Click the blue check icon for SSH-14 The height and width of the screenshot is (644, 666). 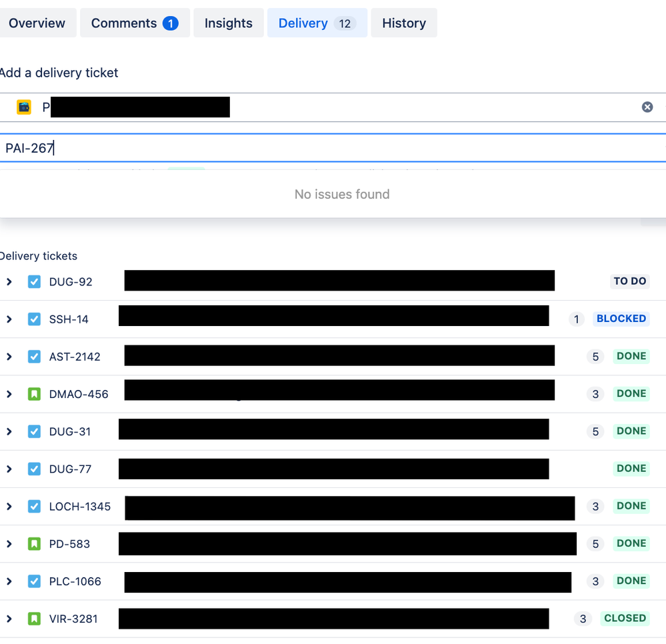click(x=34, y=319)
